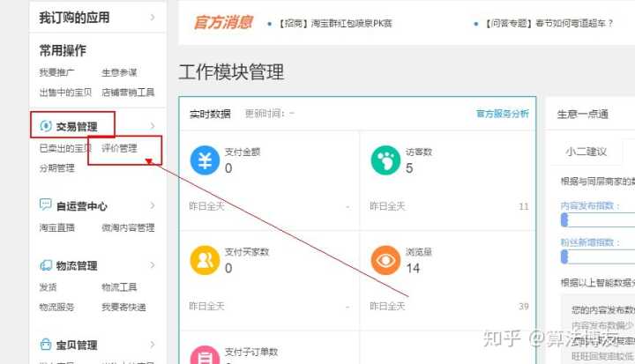Expand the 物流管理 chevron arrow

pos(153,265)
